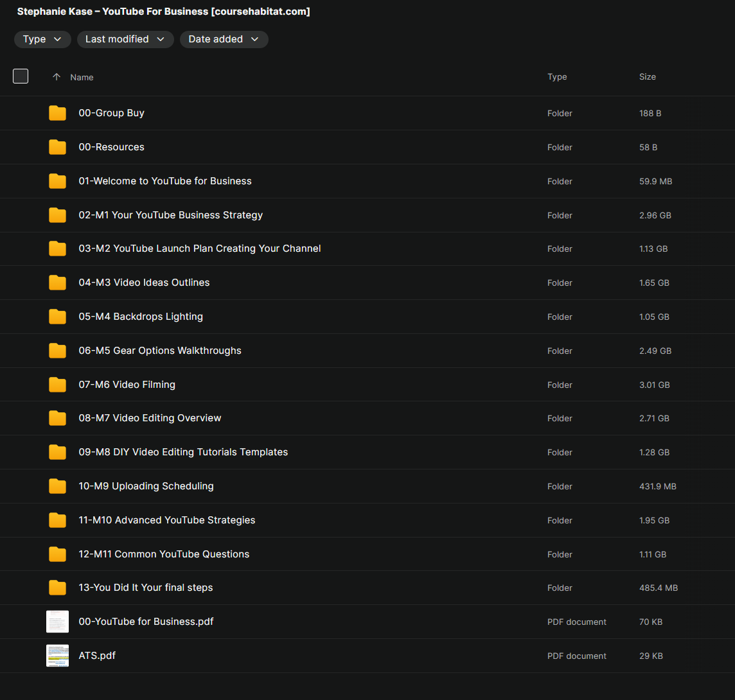Tick the select-all checkbox in header
Image resolution: width=735 pixels, height=700 pixels.
tap(21, 76)
